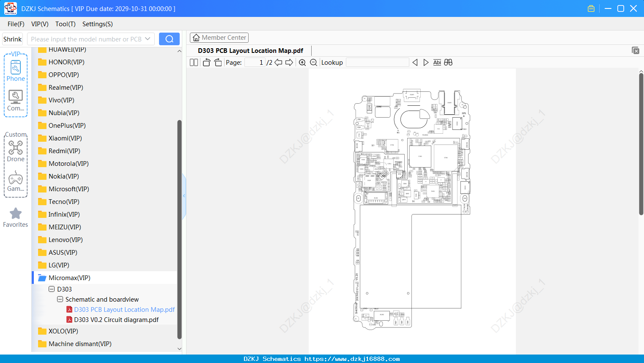Image resolution: width=644 pixels, height=363 pixels.
Task: Click the blue search magnifier button
Action: point(169,39)
